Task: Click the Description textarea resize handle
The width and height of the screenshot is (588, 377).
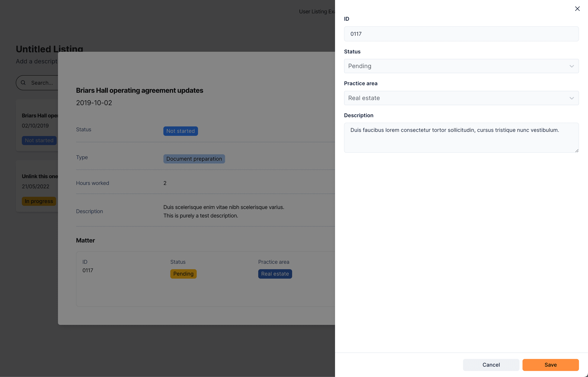Action: pos(577,150)
